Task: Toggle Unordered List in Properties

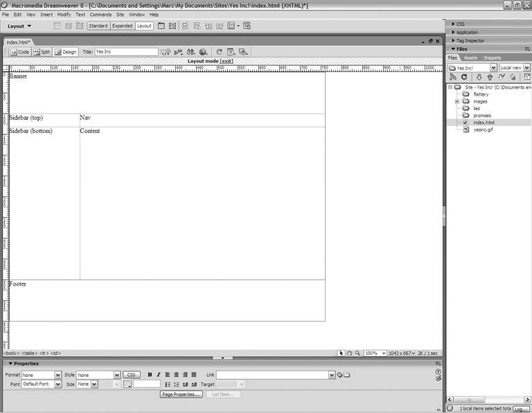Action: pos(168,385)
